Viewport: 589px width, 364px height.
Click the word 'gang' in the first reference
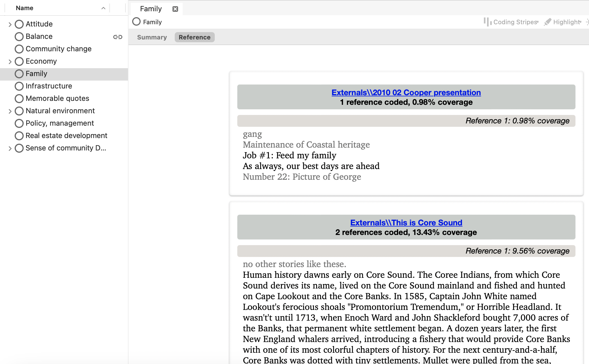click(x=253, y=134)
